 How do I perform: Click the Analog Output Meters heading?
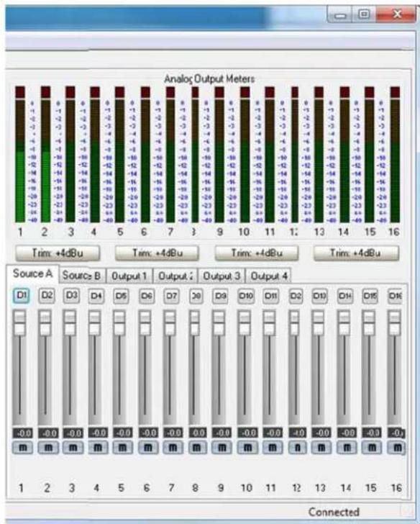tap(209, 79)
